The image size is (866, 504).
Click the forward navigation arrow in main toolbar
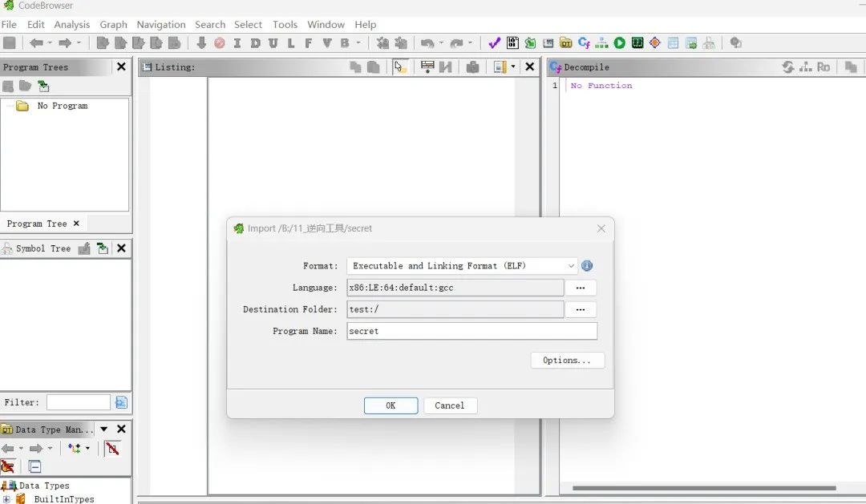[x=65, y=43]
